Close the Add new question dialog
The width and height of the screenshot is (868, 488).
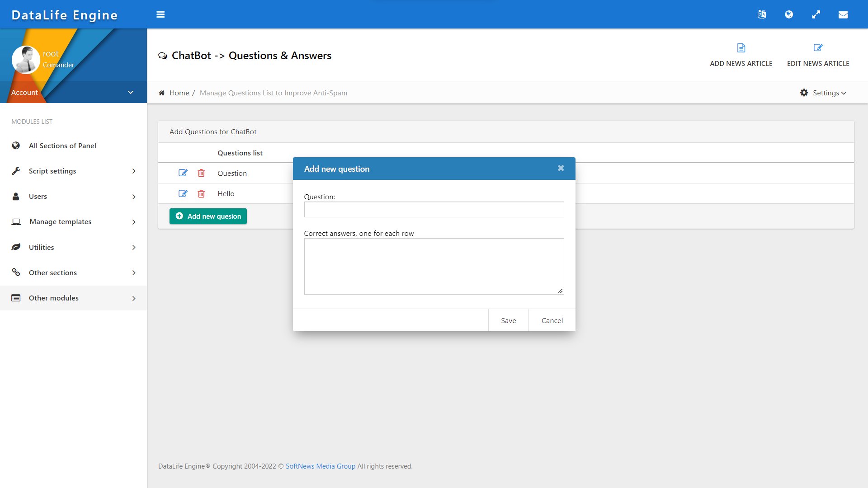pyautogui.click(x=561, y=168)
